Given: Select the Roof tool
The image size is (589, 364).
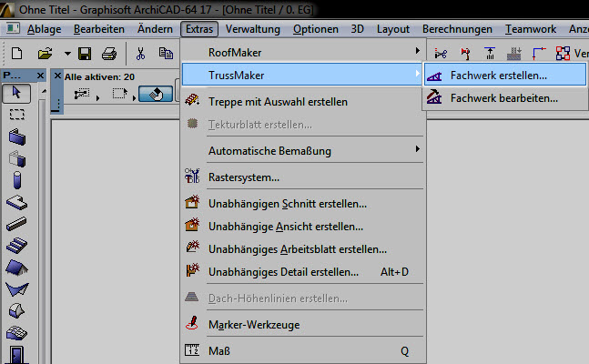Looking at the screenshot, I should pyautogui.click(x=17, y=268).
